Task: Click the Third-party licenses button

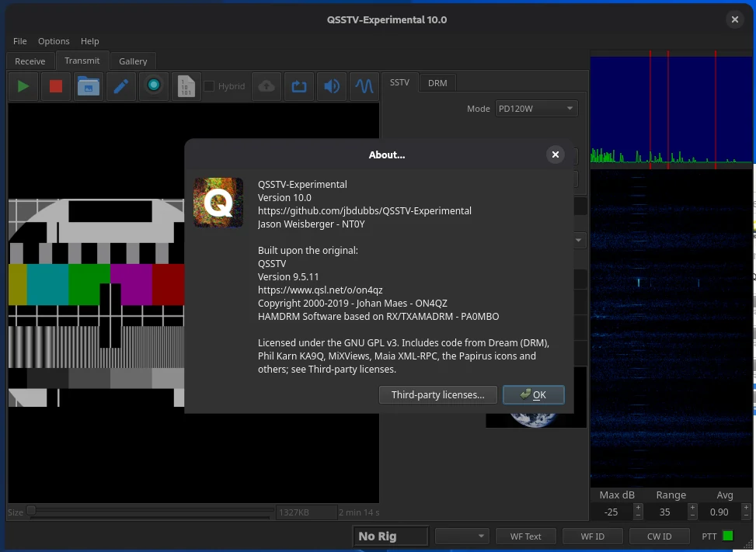Action: click(437, 394)
